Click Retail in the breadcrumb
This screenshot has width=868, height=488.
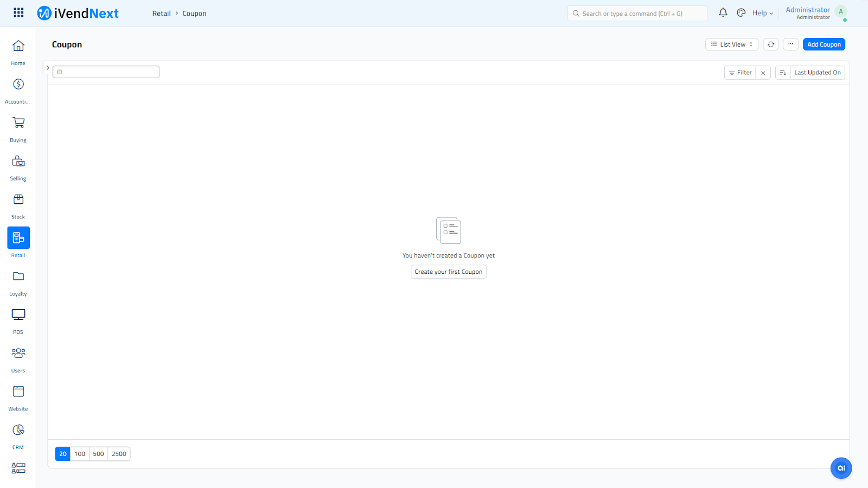coord(161,14)
